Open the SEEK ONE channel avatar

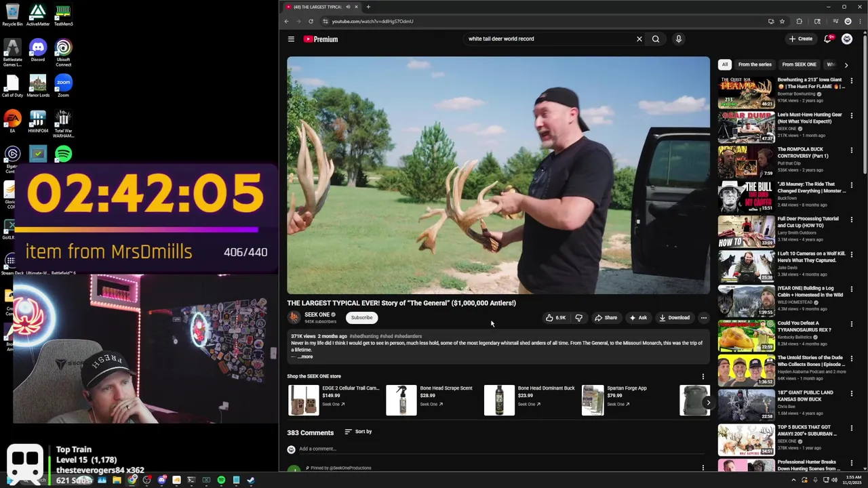click(294, 317)
